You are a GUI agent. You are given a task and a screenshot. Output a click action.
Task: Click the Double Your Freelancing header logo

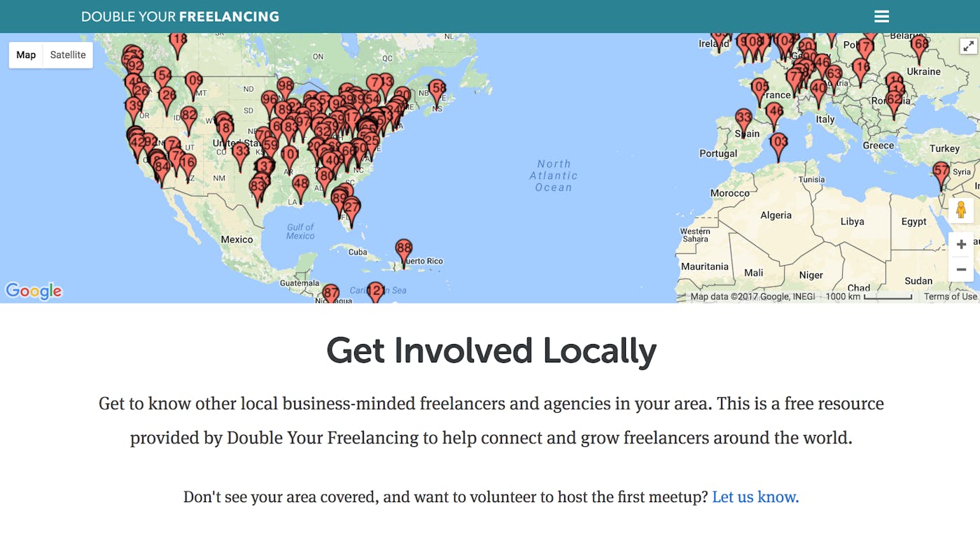pyautogui.click(x=180, y=16)
